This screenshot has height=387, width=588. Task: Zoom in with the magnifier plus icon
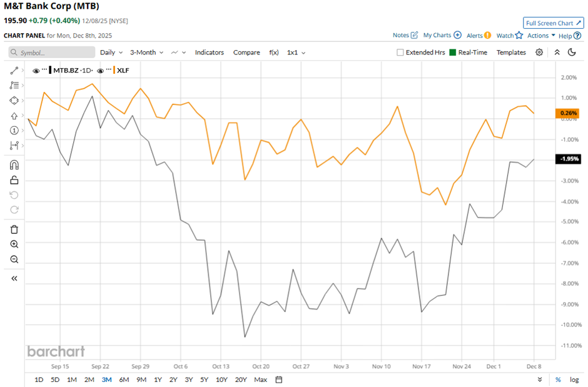coord(14,244)
